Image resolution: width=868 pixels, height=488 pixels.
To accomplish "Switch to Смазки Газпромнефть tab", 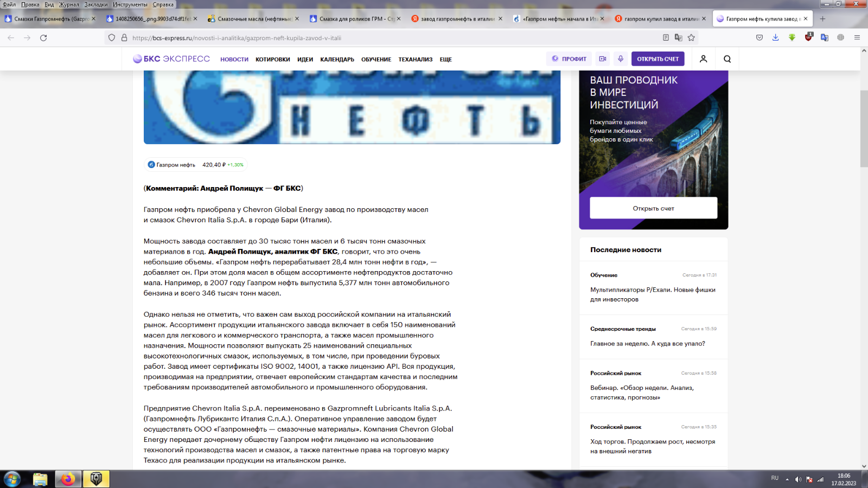I will (x=50, y=18).
